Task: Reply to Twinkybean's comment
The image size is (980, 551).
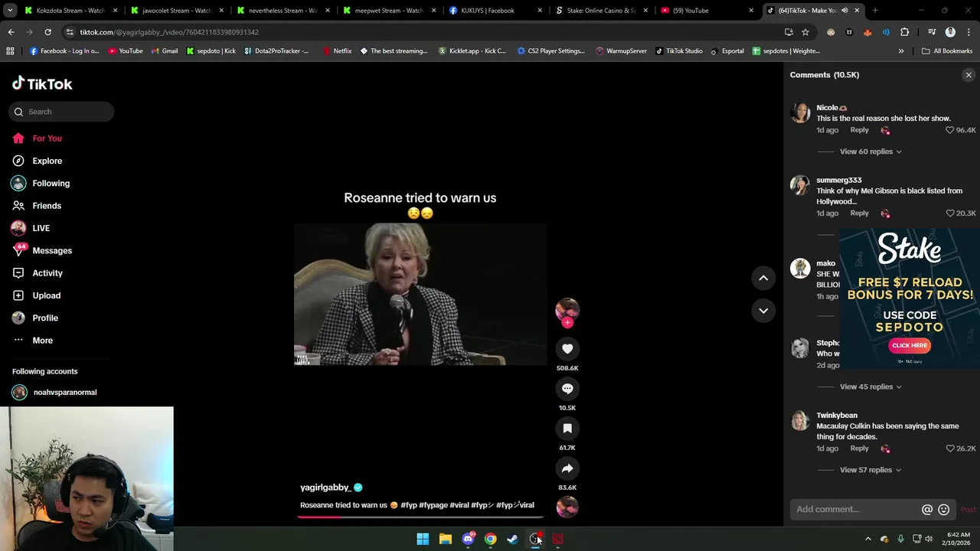Action: point(859,448)
